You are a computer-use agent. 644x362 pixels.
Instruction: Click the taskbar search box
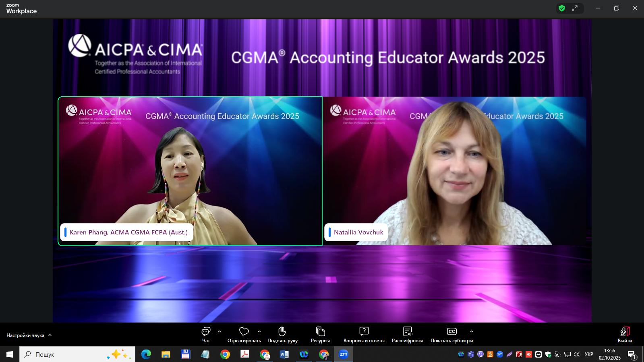[77, 354]
